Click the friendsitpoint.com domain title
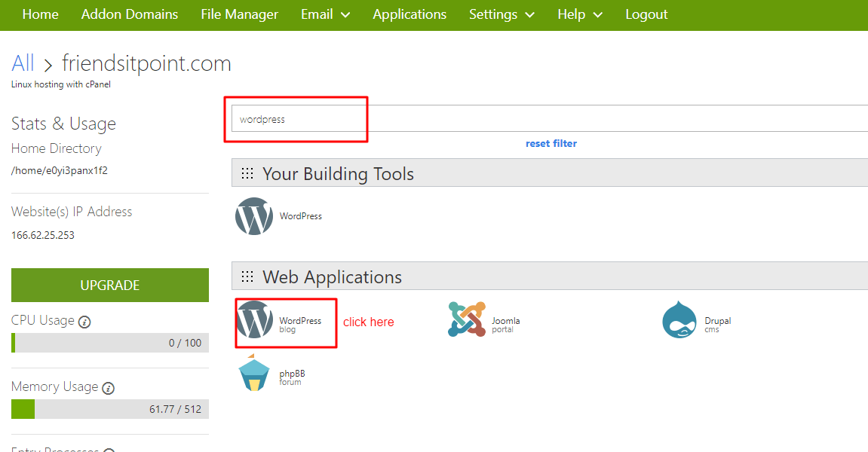 click(147, 63)
